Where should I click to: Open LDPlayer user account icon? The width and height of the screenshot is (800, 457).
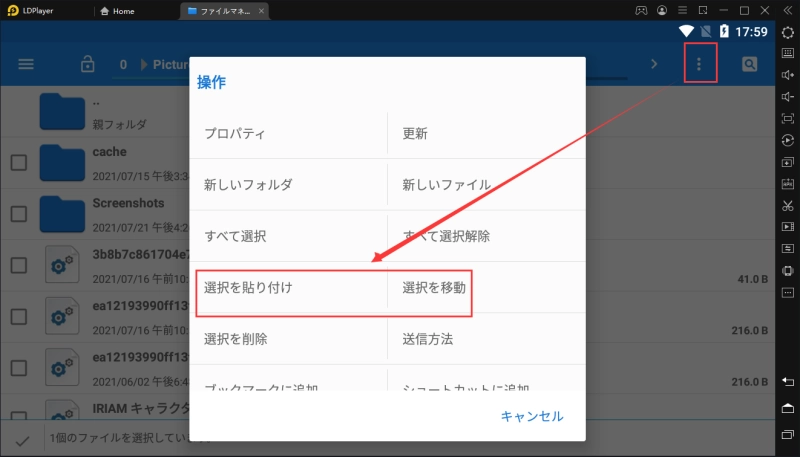pos(662,10)
